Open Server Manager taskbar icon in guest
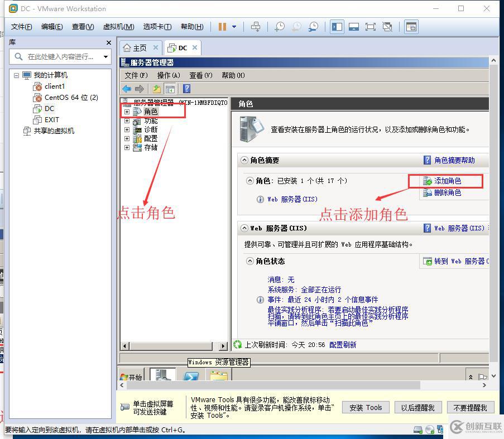The width and height of the screenshot is (504, 439). click(x=162, y=374)
